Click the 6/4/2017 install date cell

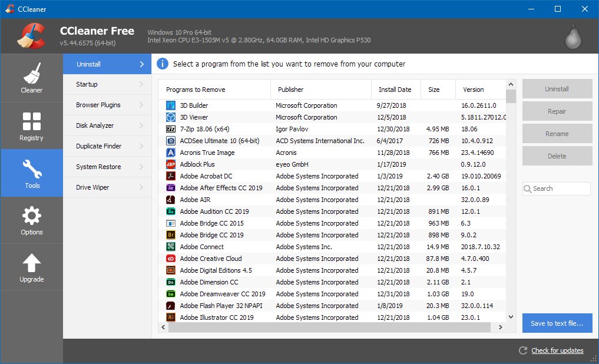click(x=390, y=141)
